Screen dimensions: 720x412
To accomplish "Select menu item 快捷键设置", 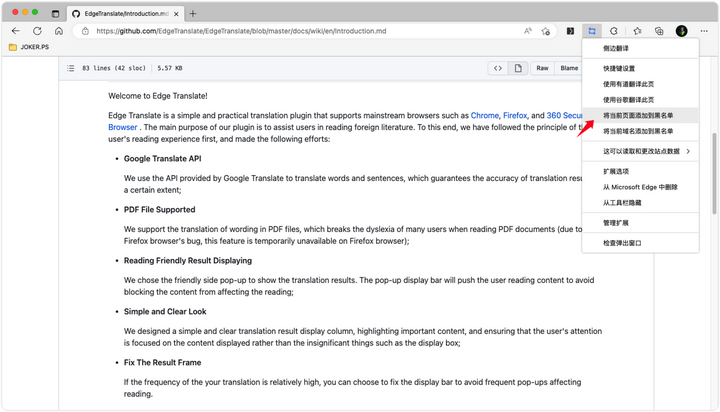I will [x=640, y=68].
